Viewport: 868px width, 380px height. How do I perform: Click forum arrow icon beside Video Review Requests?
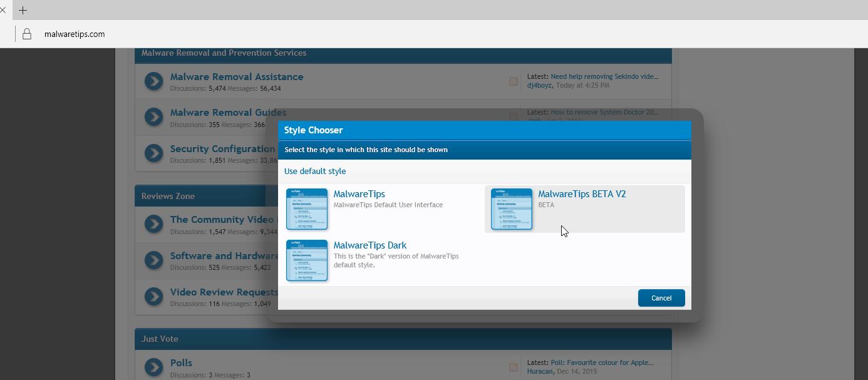click(153, 296)
